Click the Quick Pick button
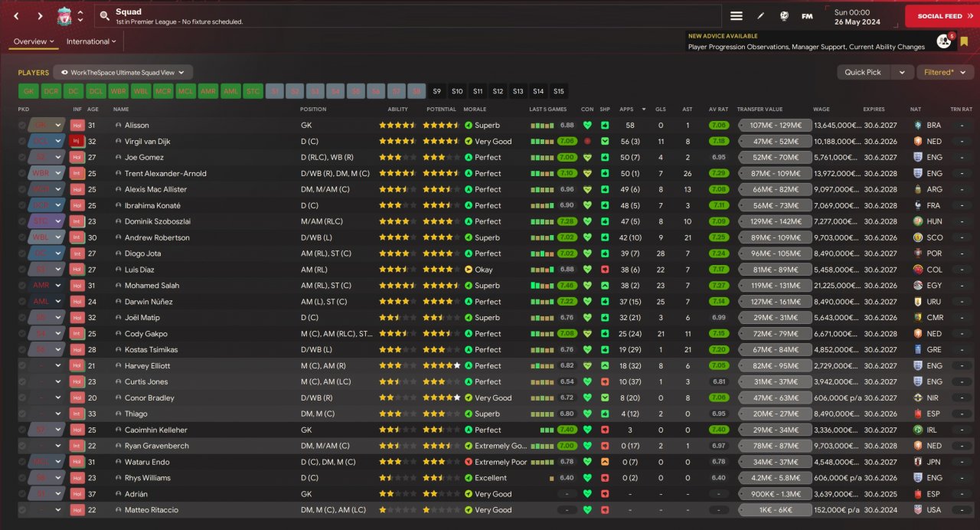 [864, 72]
